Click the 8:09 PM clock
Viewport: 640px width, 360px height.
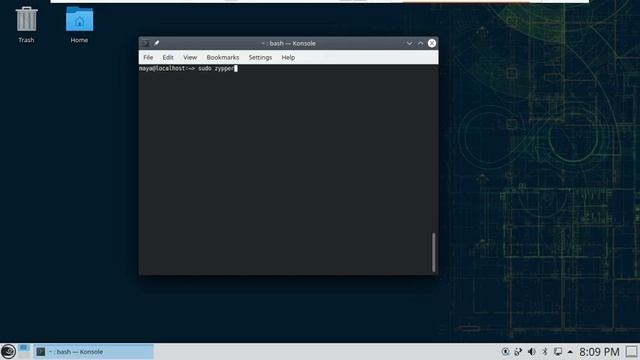pos(599,352)
